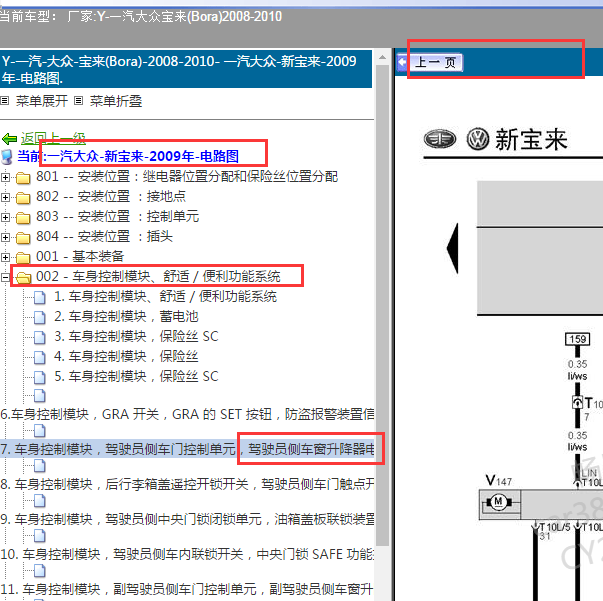Click the computer icon beside 当前
Screen dimensions: 603x601
click(7, 156)
